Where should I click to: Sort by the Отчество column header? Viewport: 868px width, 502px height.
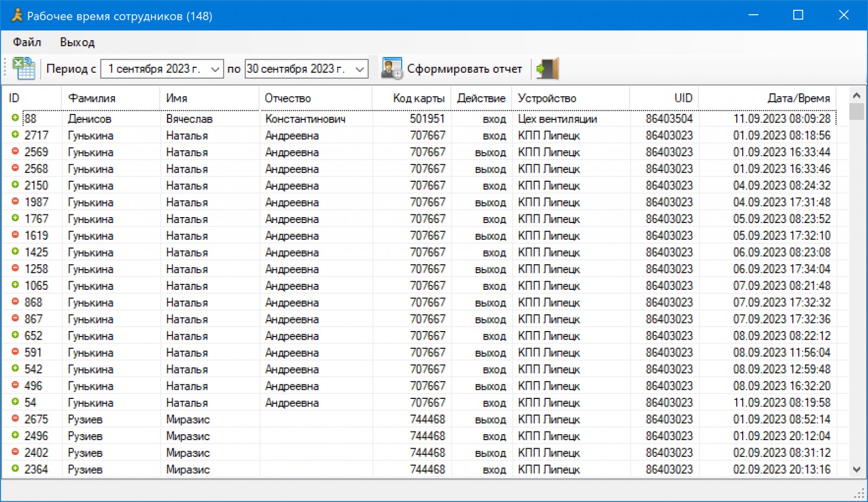[316, 98]
